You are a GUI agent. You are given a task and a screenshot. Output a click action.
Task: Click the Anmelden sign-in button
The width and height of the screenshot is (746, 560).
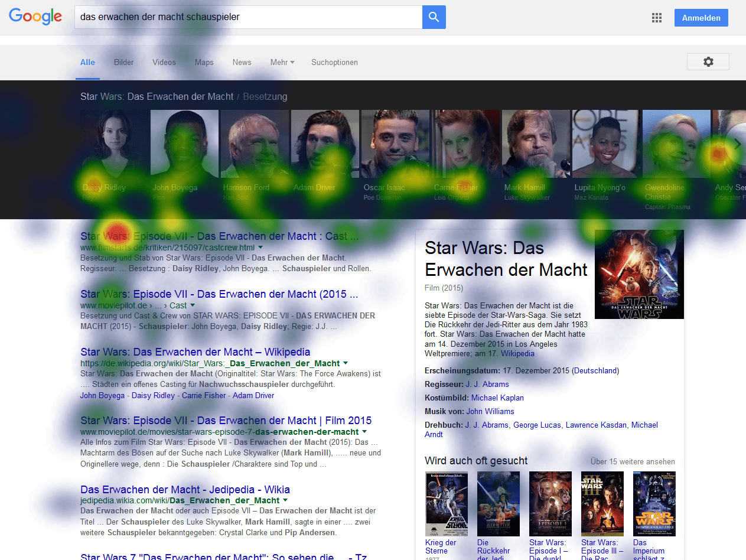pos(701,18)
